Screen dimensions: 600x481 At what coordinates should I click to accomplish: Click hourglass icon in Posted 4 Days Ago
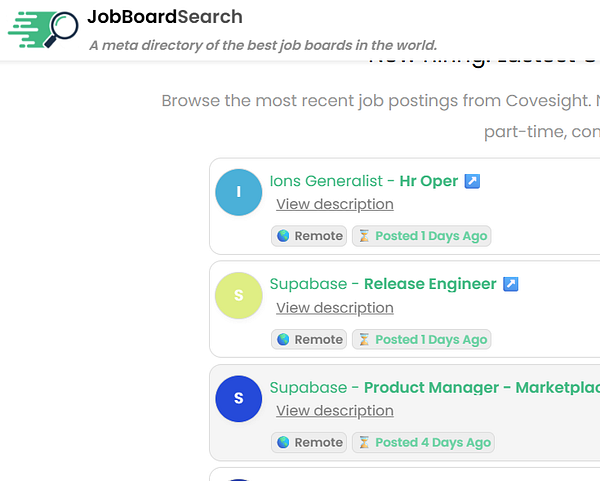(x=364, y=442)
